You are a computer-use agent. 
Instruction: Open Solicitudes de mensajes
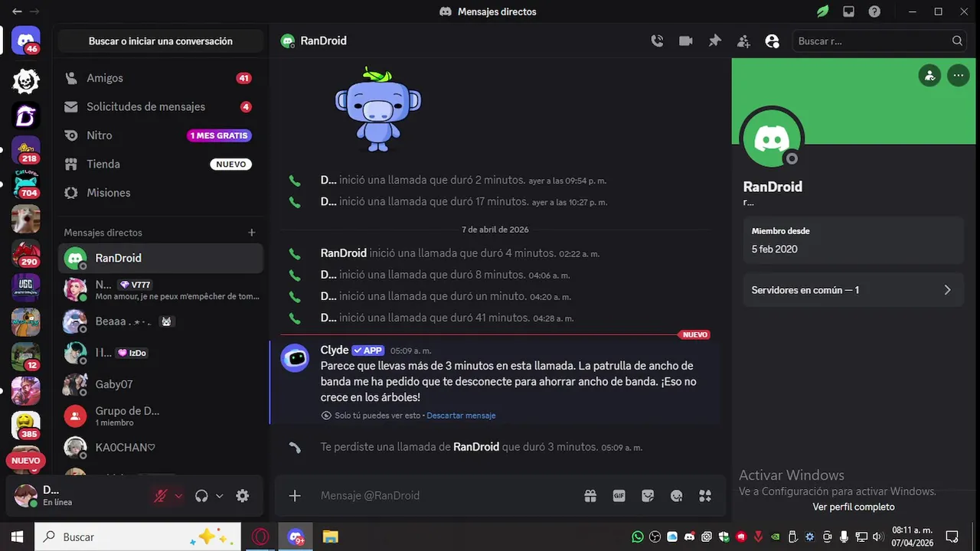(160, 107)
